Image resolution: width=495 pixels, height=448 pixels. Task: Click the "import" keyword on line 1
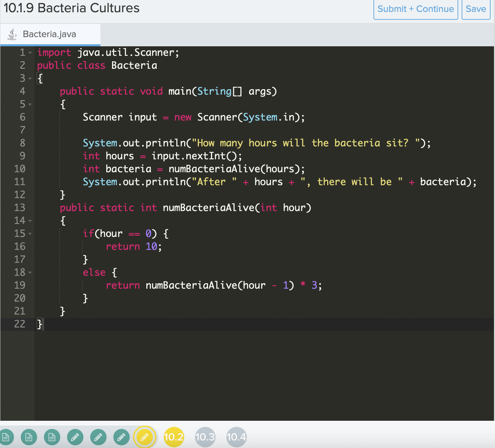tap(54, 52)
